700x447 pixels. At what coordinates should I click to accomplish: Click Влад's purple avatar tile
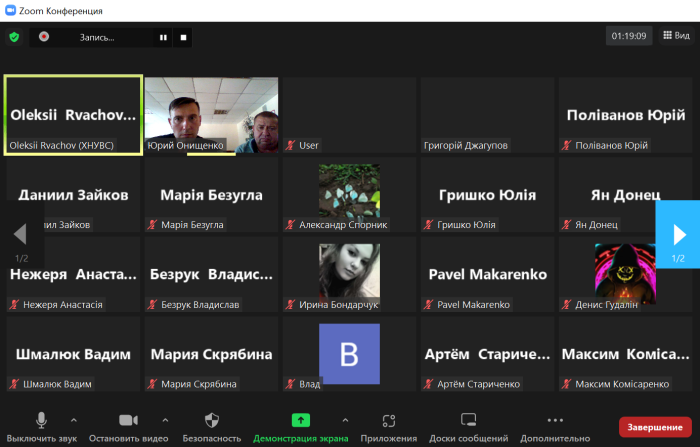point(349,354)
